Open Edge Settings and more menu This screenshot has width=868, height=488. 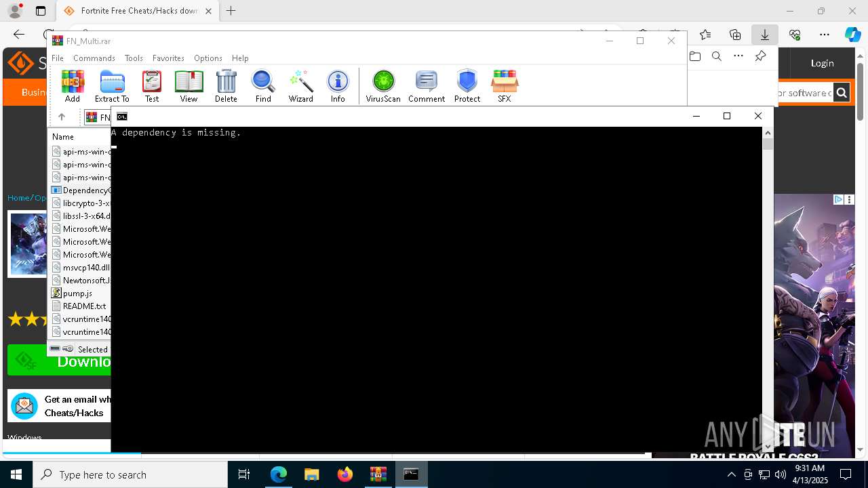tap(825, 35)
